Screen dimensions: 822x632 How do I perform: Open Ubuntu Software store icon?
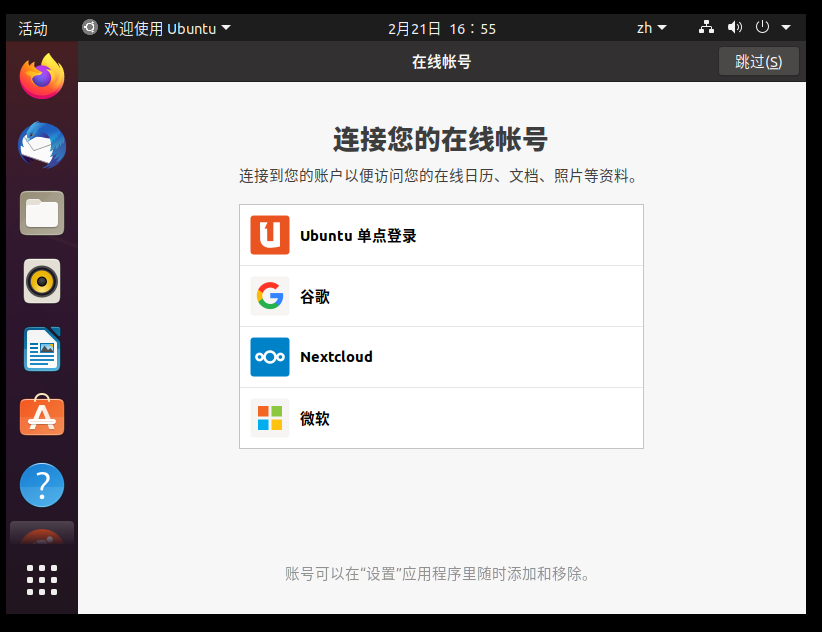[x=42, y=415]
